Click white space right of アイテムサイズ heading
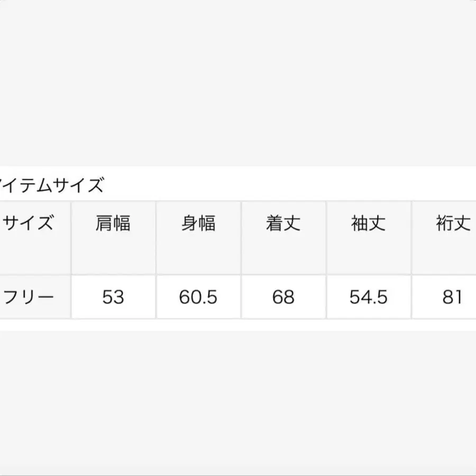 291,185
